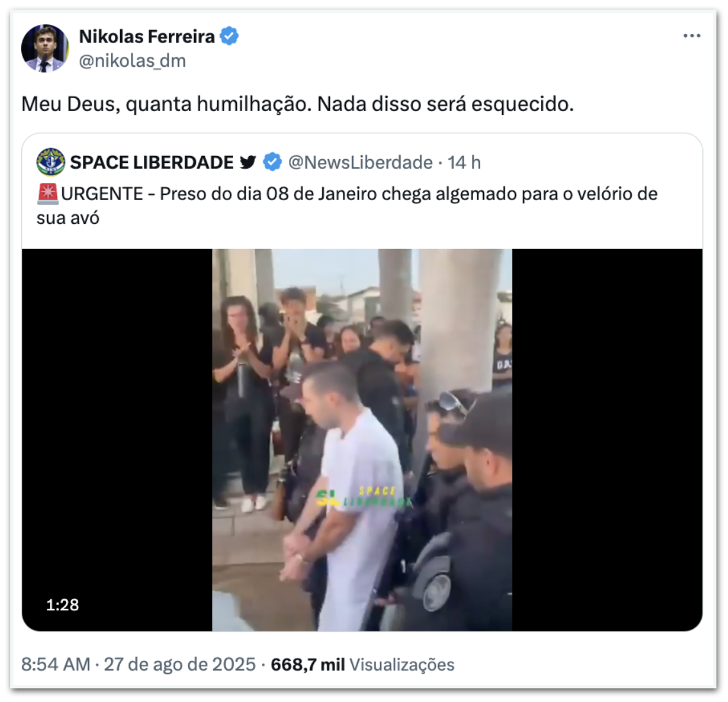The height and width of the screenshot is (702, 728).
Task: Open the quoted post text about the velório
Action: pos(360,194)
